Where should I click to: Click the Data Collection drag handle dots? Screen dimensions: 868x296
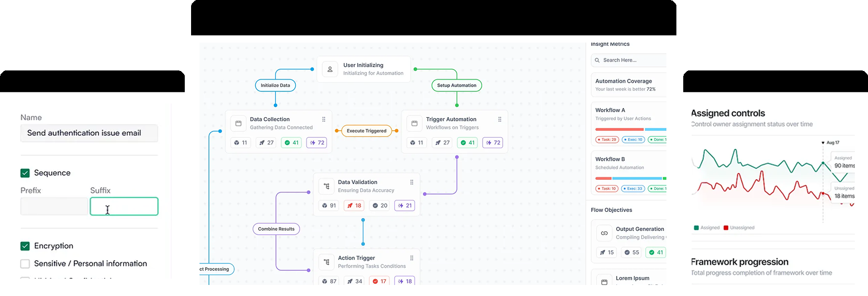[324, 119]
